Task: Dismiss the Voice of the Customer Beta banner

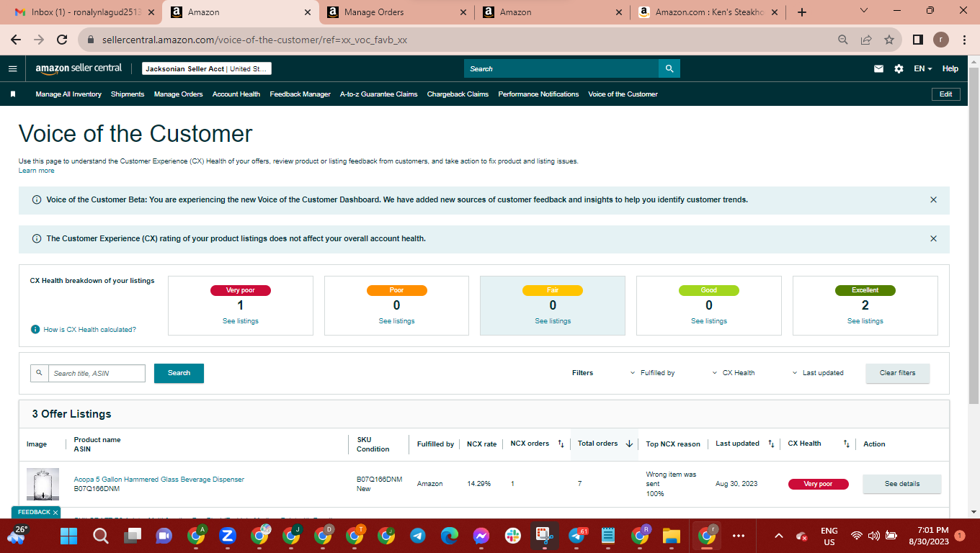Action: [x=933, y=199]
